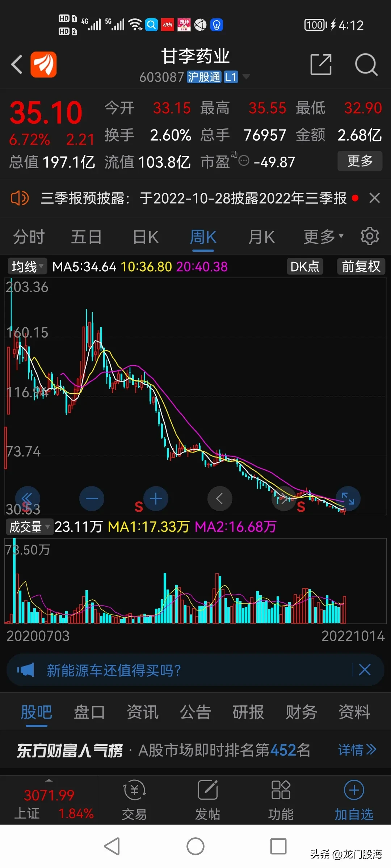The width and height of the screenshot is (391, 868).
Task: Tap the 换手 2.60% value
Action: pos(148,135)
